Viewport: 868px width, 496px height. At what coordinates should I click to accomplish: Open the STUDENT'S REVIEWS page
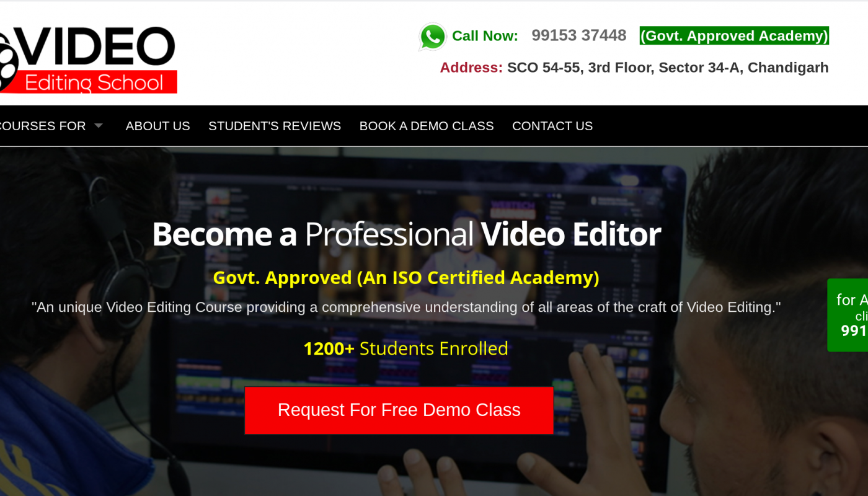(274, 126)
